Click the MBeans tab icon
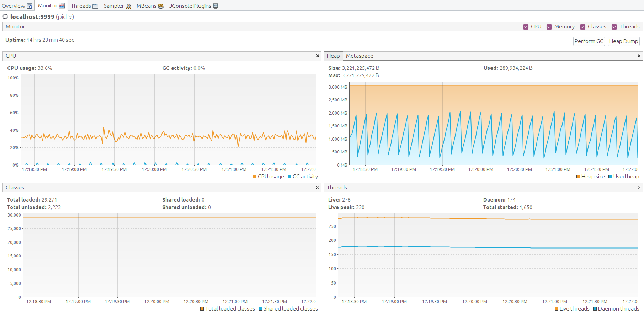644x313 pixels. tap(161, 6)
